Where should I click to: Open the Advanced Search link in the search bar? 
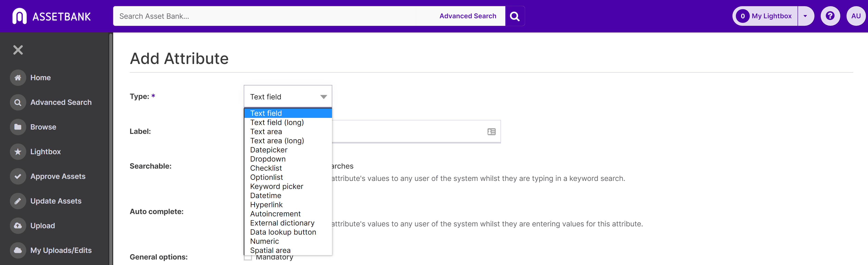(467, 16)
